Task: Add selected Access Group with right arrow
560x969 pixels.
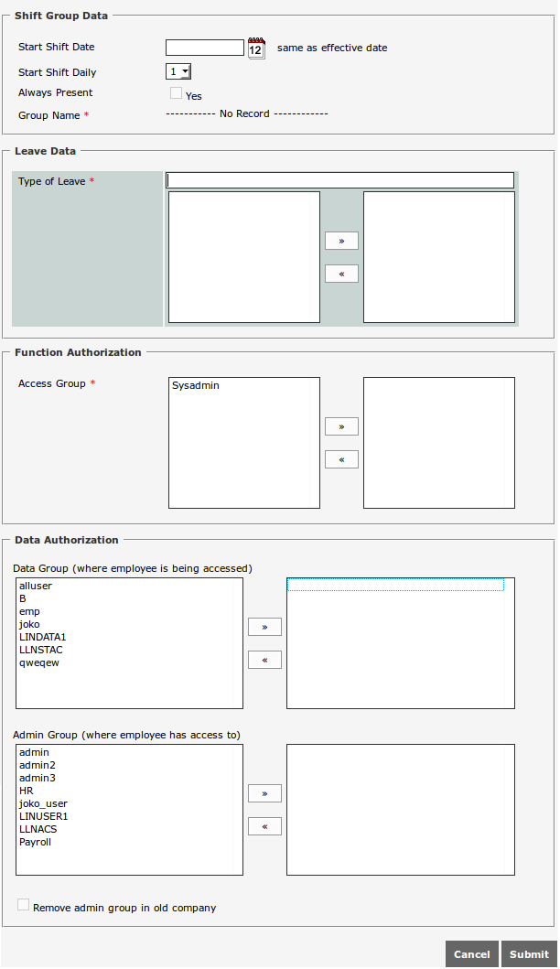Action: pos(341,426)
